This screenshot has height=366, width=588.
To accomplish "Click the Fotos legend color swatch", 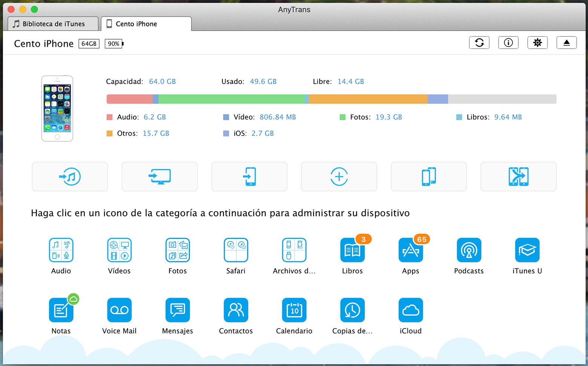I will tap(343, 117).
